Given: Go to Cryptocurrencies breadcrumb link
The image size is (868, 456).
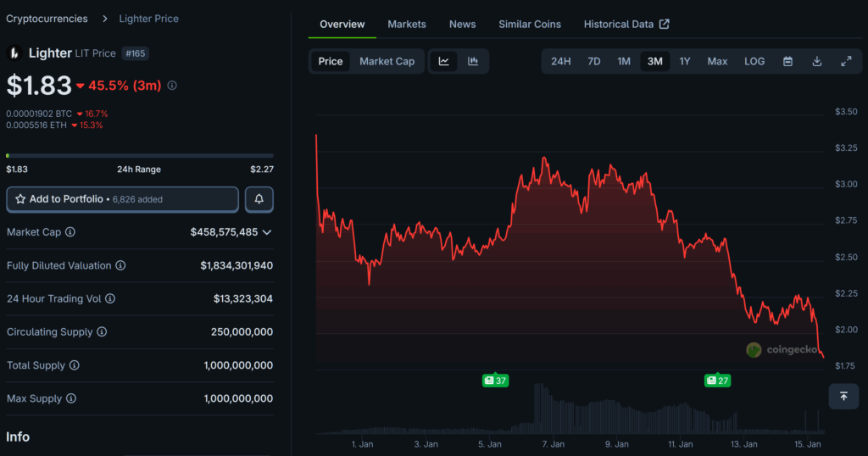Looking at the screenshot, I should tap(47, 18).
